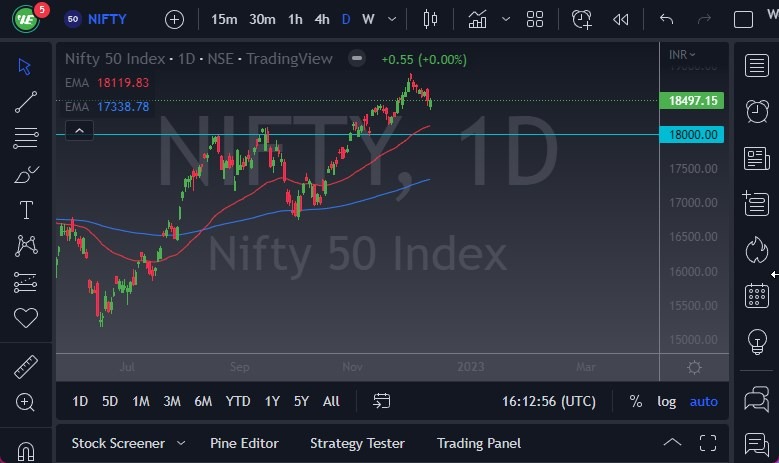Open the prediction and measurement tools
Screen dimensions: 779x463
25,282
